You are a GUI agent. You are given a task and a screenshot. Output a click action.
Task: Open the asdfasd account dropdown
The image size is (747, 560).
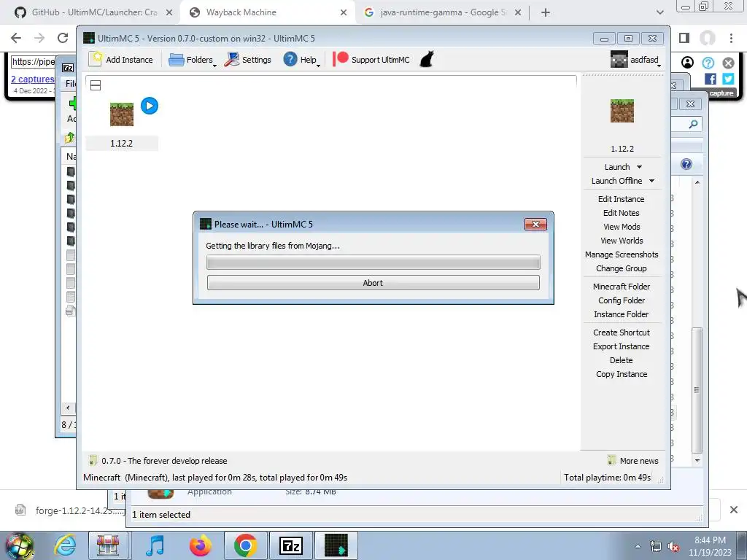(635, 60)
